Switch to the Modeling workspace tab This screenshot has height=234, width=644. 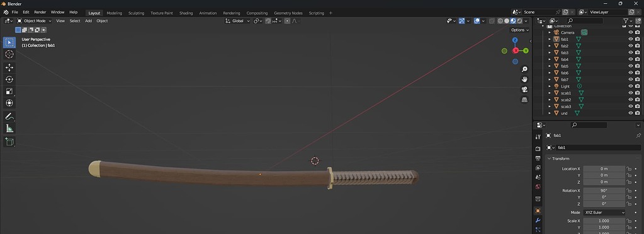pyautogui.click(x=114, y=13)
